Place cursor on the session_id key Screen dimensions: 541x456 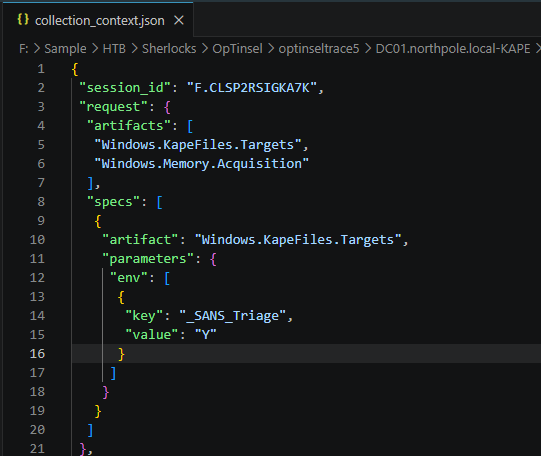(x=125, y=88)
